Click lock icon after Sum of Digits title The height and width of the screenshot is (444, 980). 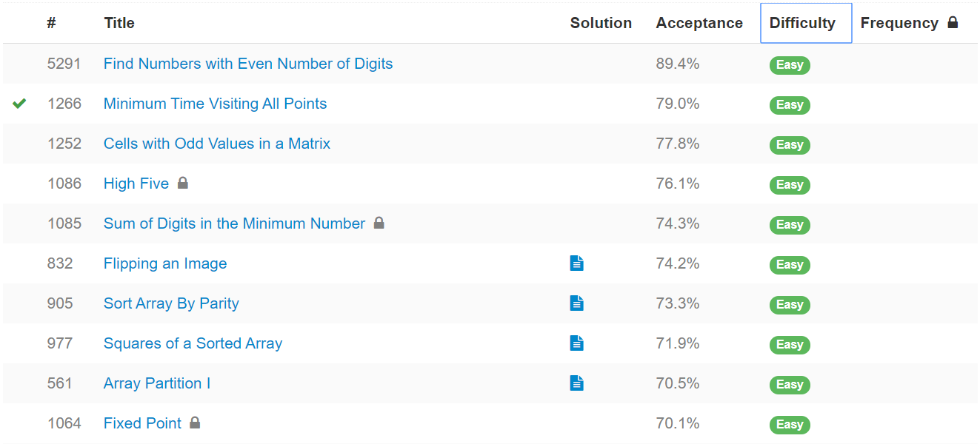(x=379, y=223)
